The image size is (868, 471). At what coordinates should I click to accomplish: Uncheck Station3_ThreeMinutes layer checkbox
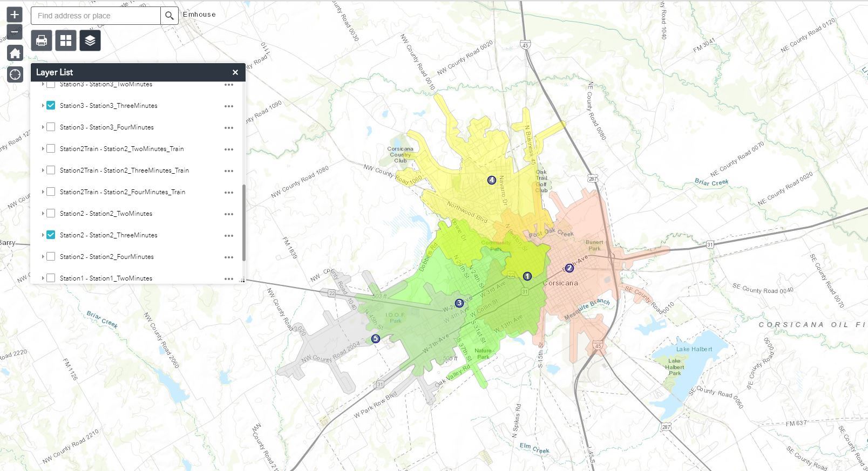(x=51, y=106)
